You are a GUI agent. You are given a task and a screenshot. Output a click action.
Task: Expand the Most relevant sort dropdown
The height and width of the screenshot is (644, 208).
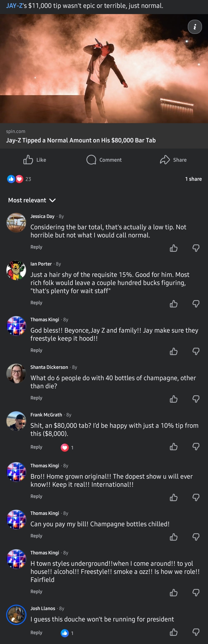click(x=32, y=200)
